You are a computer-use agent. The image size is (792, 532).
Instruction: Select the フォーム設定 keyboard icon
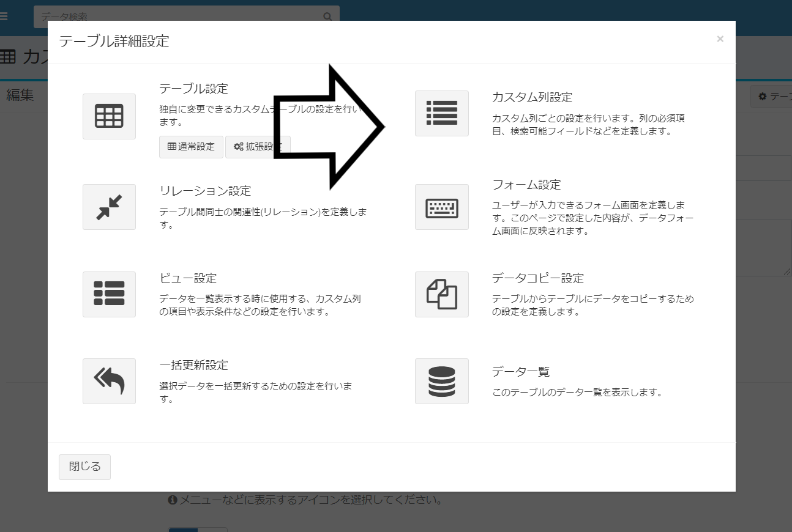[441, 207]
